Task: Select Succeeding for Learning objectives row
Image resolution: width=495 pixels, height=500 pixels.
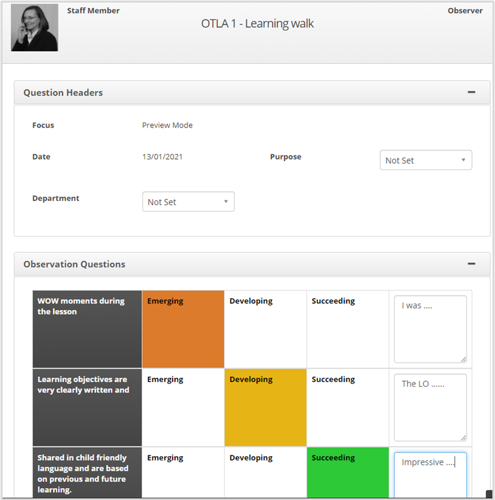Action: click(348, 407)
